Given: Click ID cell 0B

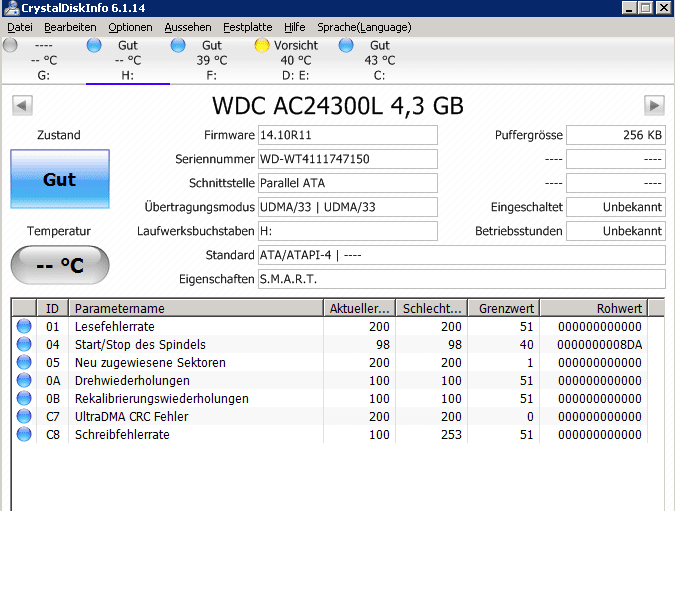Looking at the screenshot, I should pos(53,399).
